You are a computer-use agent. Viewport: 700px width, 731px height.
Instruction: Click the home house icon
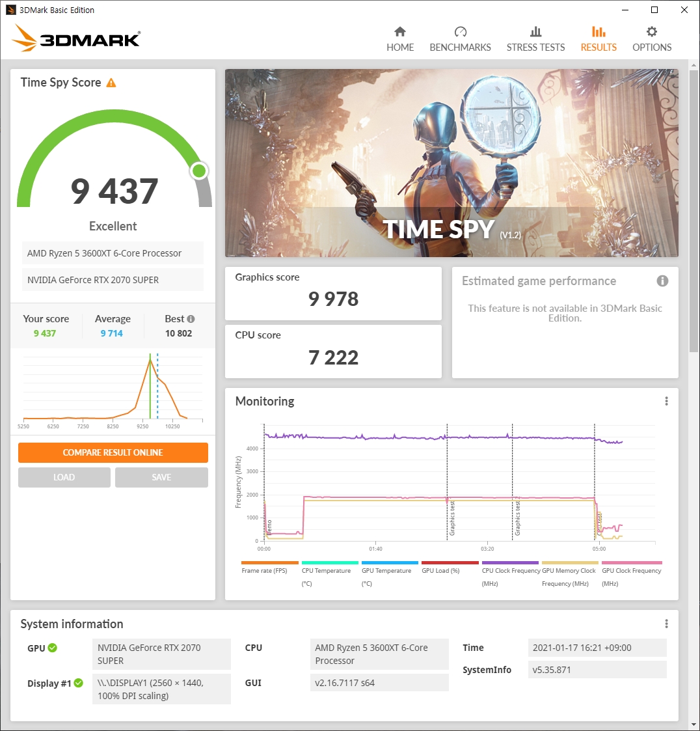click(400, 31)
